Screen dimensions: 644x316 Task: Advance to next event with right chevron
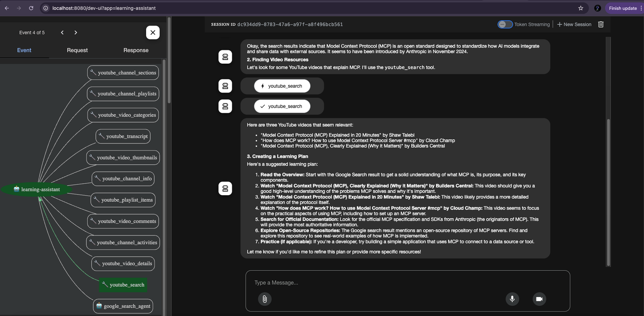pos(76,33)
